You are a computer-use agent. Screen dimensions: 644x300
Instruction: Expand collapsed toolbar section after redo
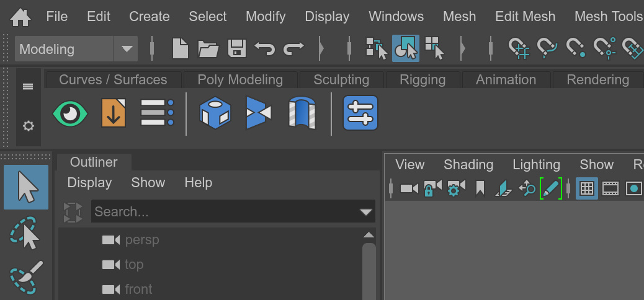321,49
